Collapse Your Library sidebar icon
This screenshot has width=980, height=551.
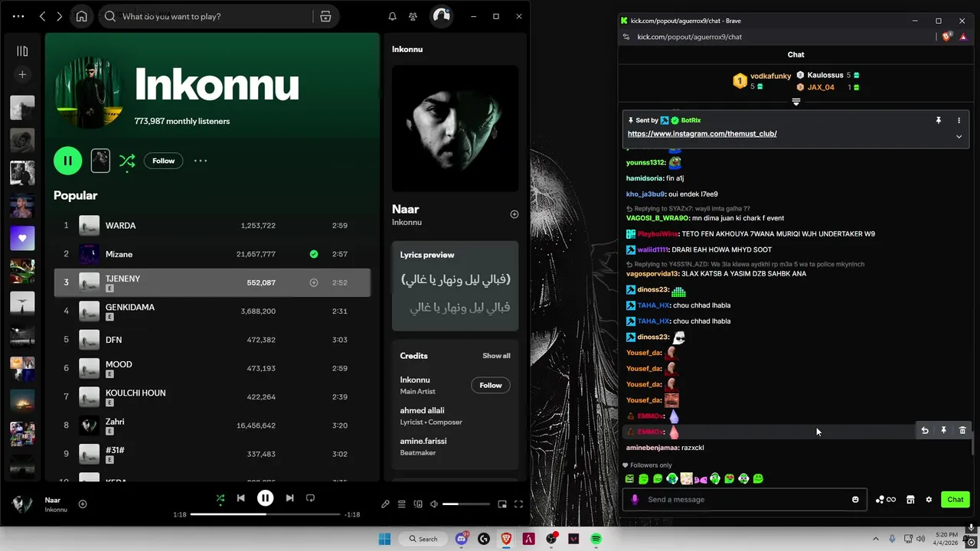(x=22, y=51)
